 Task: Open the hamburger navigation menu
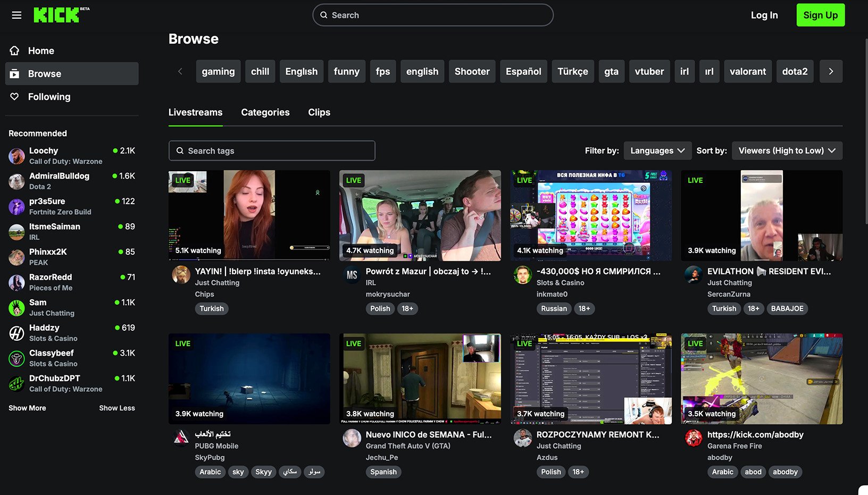click(x=16, y=15)
